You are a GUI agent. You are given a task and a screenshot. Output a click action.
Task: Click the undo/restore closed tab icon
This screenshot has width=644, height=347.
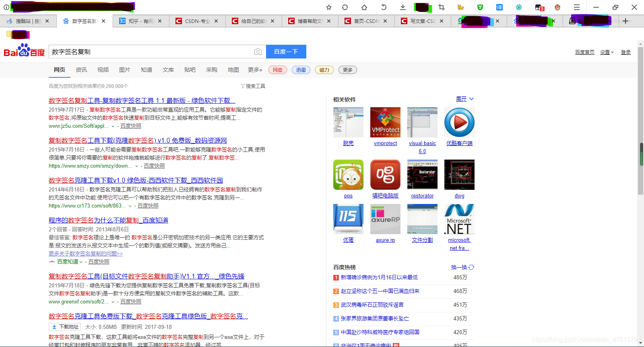384,7
